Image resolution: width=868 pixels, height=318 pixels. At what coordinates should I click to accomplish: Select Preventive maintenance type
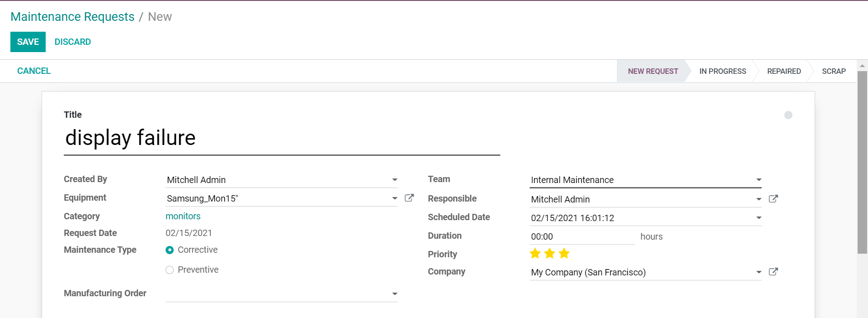pyautogui.click(x=170, y=270)
